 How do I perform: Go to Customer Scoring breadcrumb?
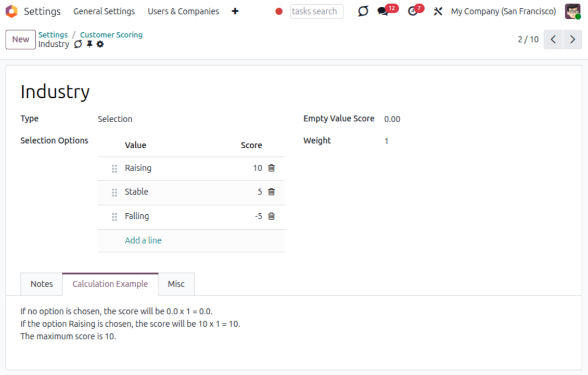(x=111, y=35)
